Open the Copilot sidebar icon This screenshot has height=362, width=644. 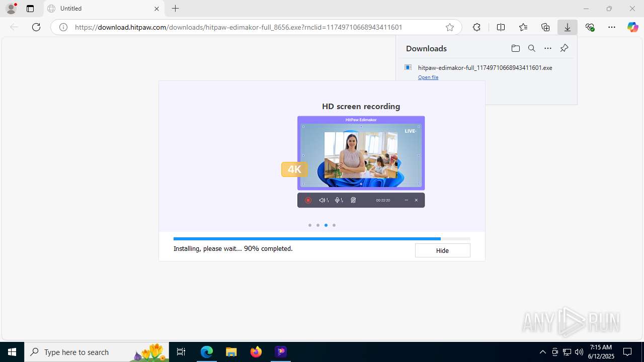tap(633, 27)
